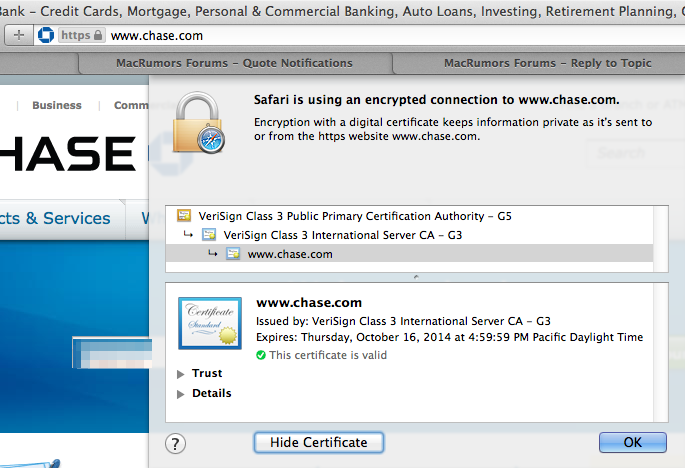Expand the Details disclosure triangle

(x=181, y=393)
